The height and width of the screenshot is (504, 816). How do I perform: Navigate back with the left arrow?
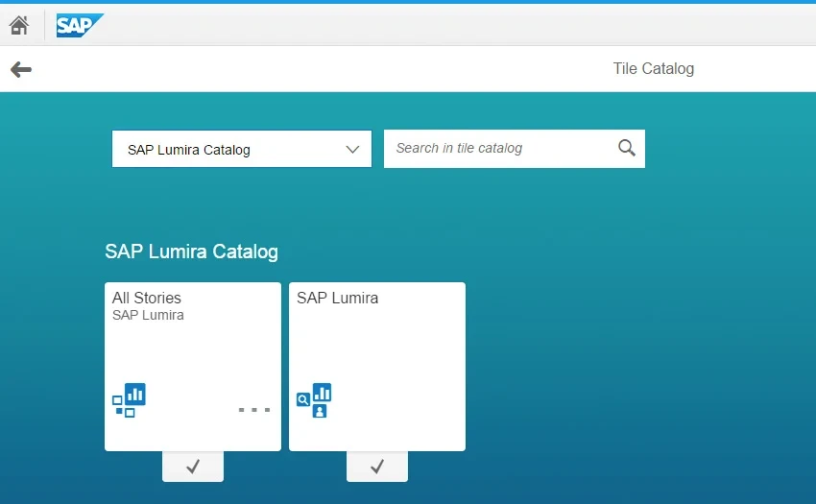[x=21, y=69]
